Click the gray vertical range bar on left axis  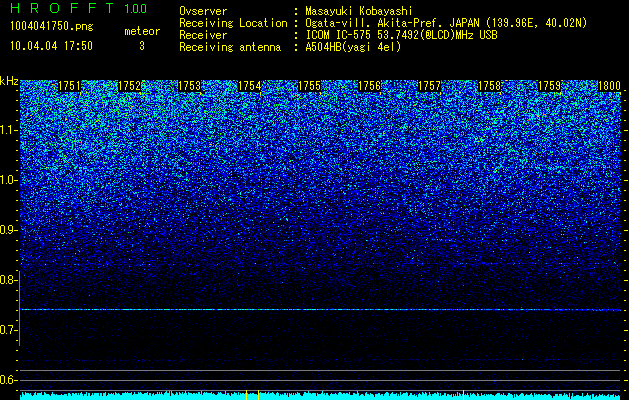coord(19,308)
